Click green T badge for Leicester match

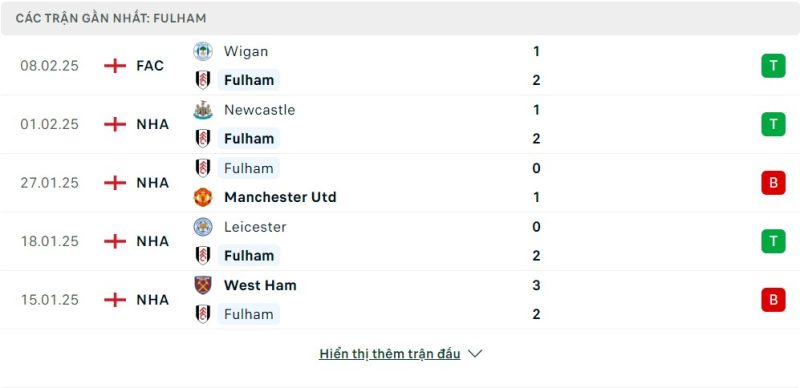point(773,241)
